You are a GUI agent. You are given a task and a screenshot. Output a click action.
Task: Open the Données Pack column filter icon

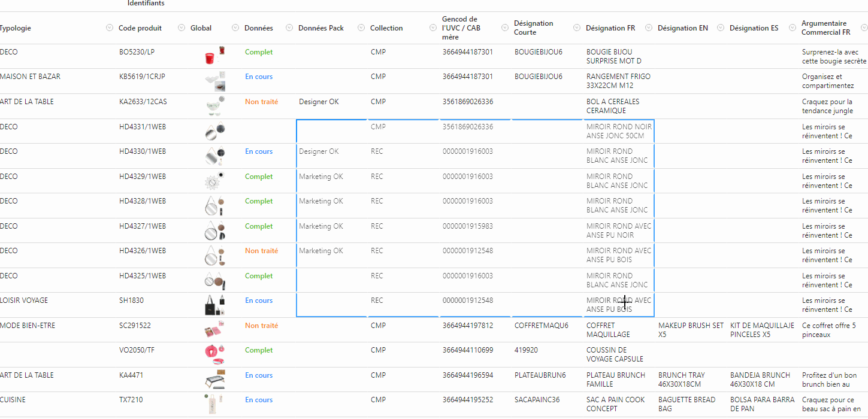(361, 28)
